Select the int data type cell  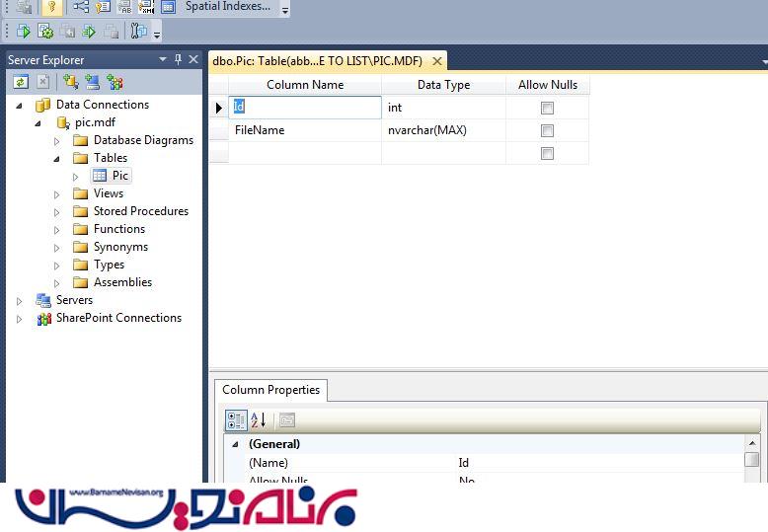pyautogui.click(x=443, y=108)
